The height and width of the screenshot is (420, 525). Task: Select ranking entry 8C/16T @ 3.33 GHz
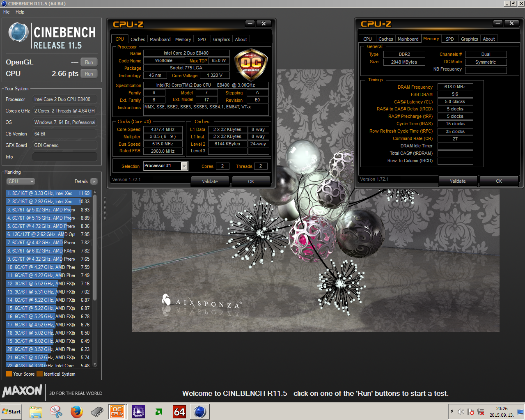[x=48, y=193]
